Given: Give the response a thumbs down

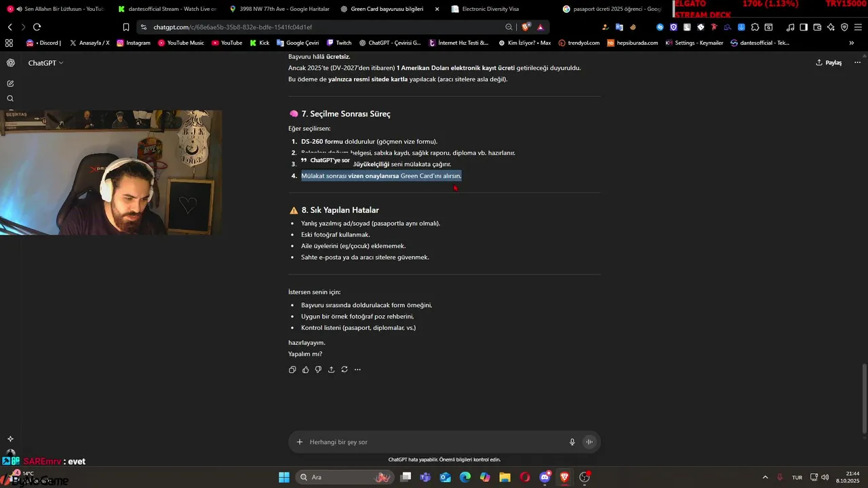Looking at the screenshot, I should point(318,369).
